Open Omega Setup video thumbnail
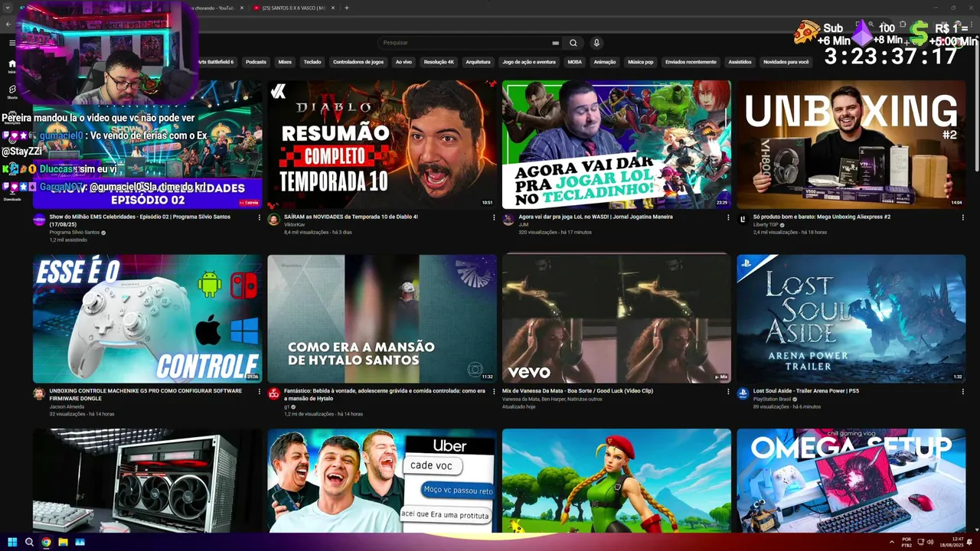Image resolution: width=980 pixels, height=551 pixels. (x=851, y=481)
